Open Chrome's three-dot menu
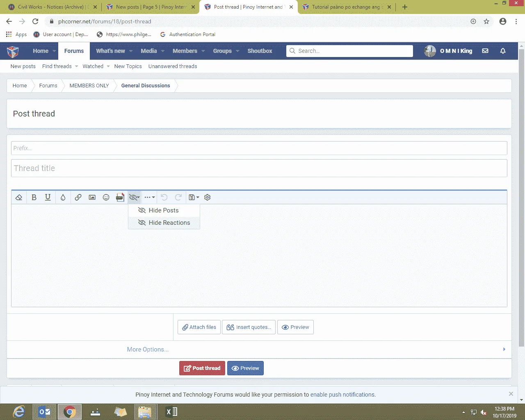Viewport: 525px width, 420px height. pos(516,21)
